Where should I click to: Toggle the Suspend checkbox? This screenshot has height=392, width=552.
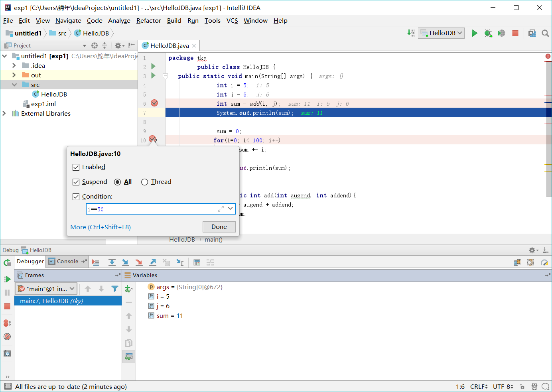76,182
